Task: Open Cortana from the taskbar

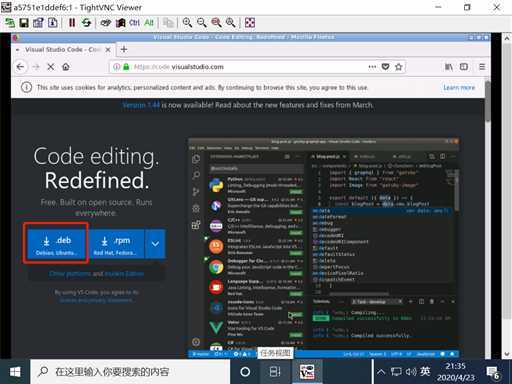Action: 245,371
